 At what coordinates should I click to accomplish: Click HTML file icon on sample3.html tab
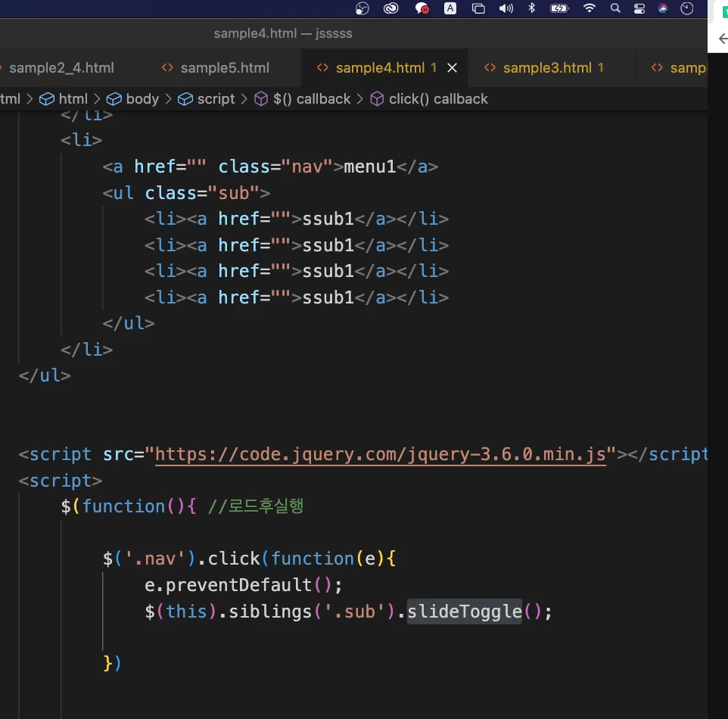tap(490, 68)
